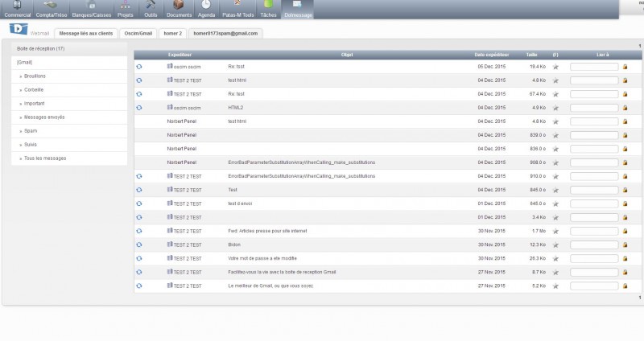Toggle the star on the 'Bidon' message
The width and height of the screenshot is (644, 341).
coord(555,245)
